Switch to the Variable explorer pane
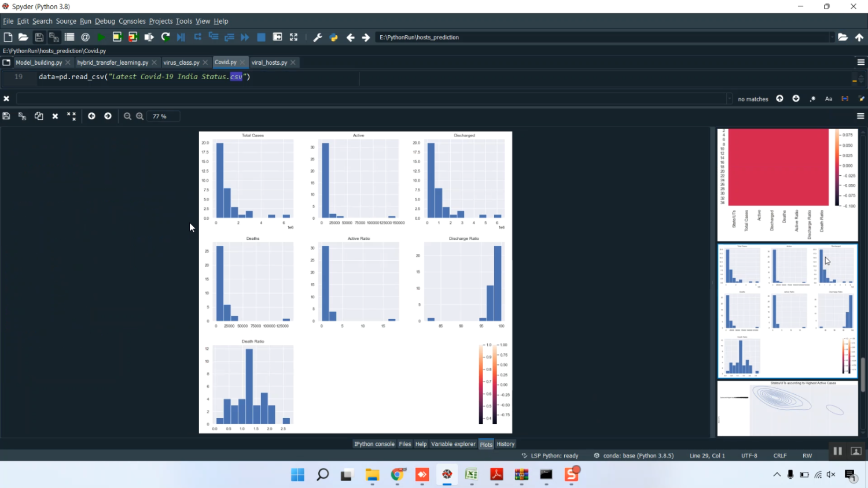This screenshot has height=488, width=868. point(453,444)
